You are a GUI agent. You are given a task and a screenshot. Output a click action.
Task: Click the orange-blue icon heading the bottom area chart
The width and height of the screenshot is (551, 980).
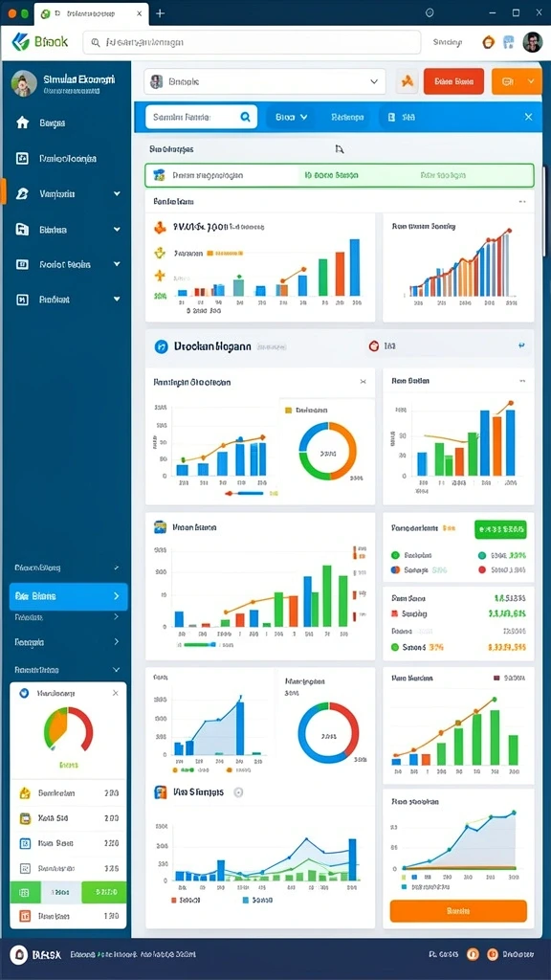(161, 792)
